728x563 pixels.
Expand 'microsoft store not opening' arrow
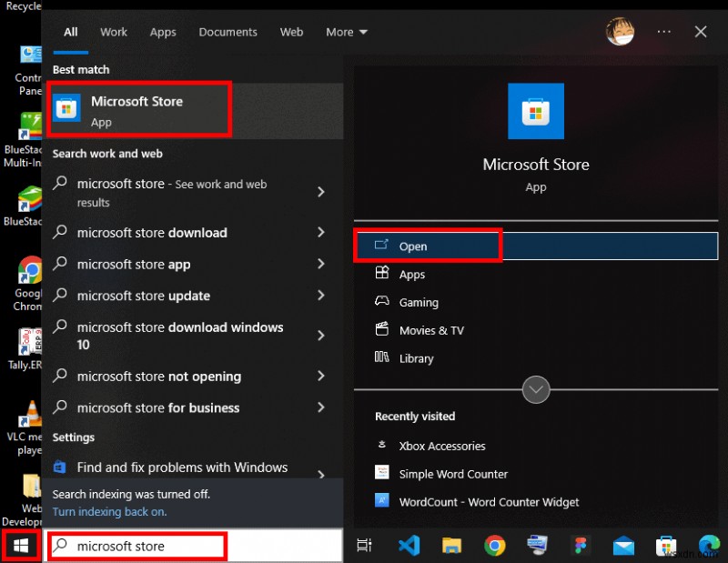(x=321, y=376)
